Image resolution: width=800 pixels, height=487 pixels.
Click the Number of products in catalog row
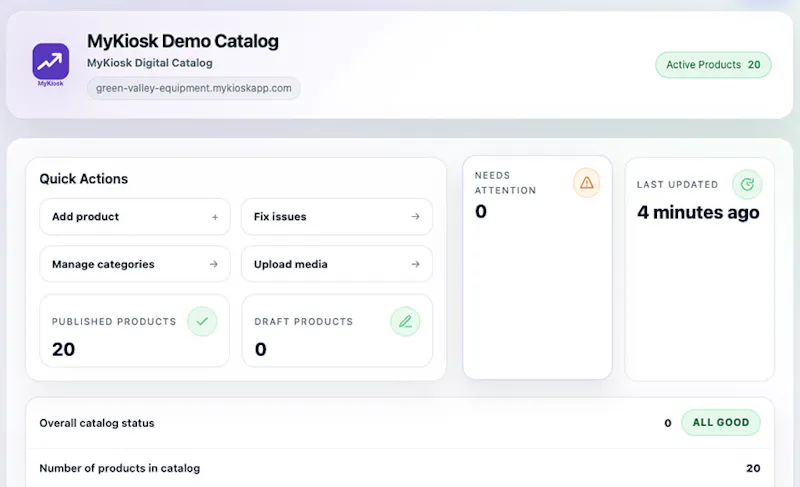tap(399, 468)
